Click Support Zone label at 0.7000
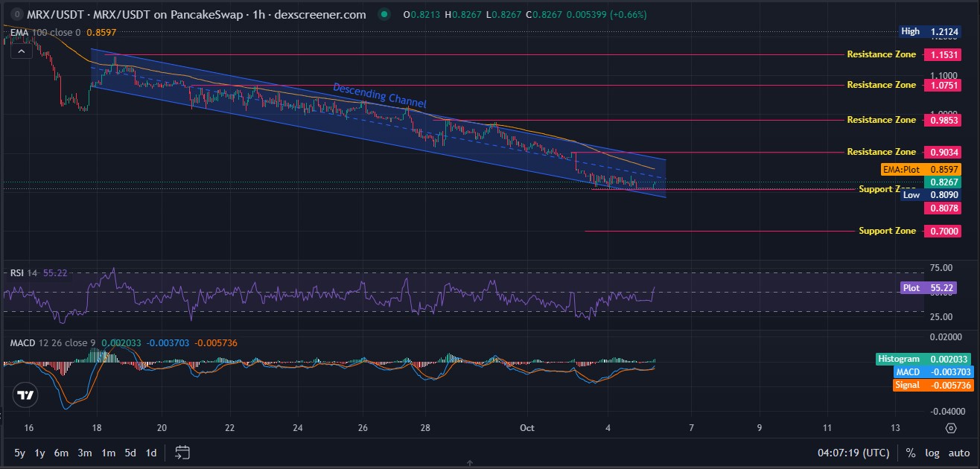980x469 pixels. click(x=888, y=231)
